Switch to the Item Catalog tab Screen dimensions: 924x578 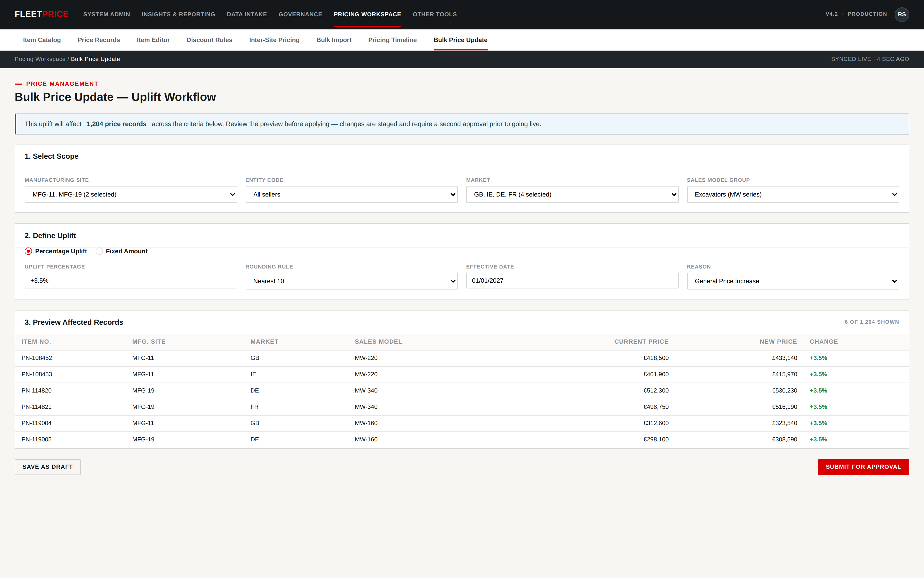point(42,40)
